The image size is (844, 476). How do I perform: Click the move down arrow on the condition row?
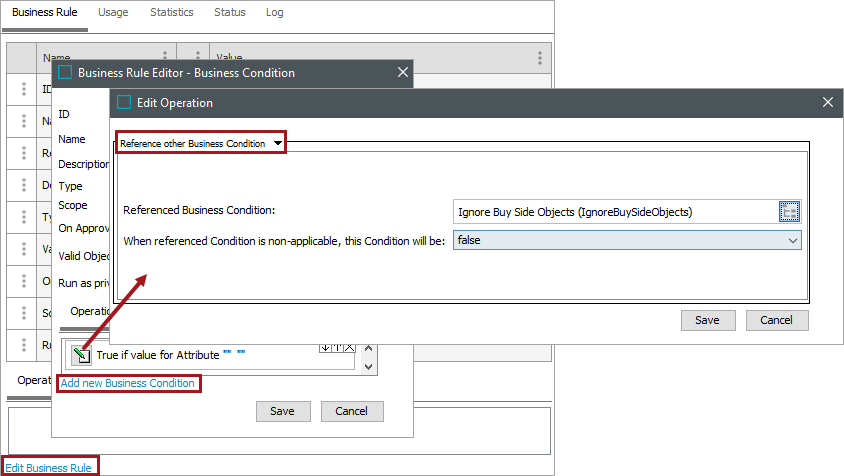pyautogui.click(x=325, y=347)
